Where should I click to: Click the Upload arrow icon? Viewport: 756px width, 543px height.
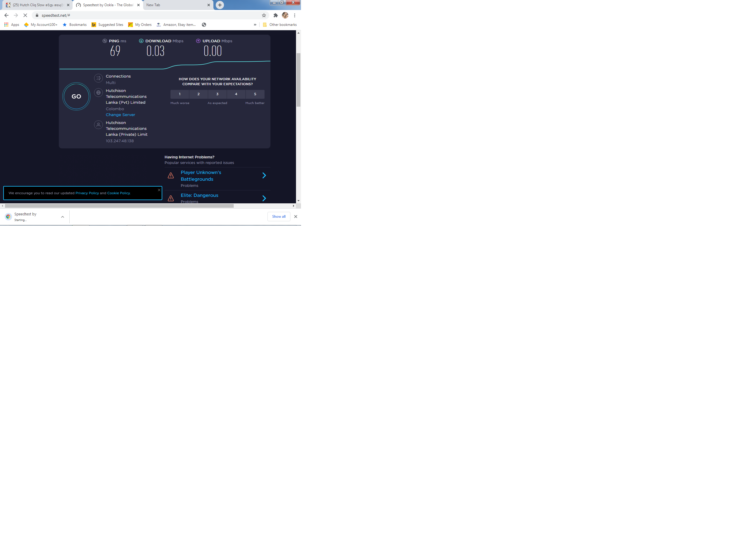click(x=198, y=41)
